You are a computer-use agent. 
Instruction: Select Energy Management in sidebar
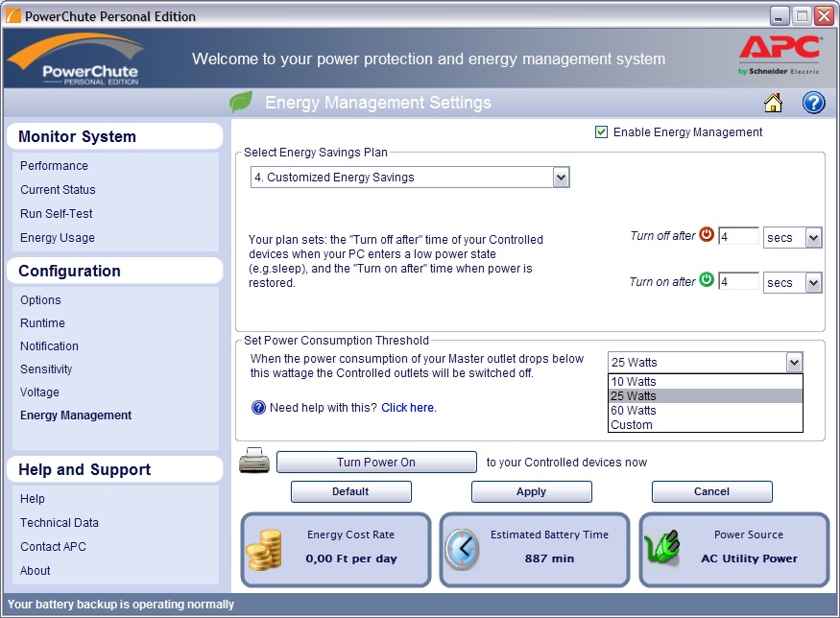tap(76, 415)
